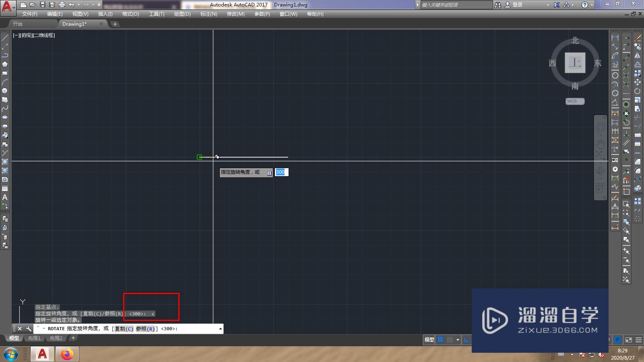Switch to the 布局1 layout tab
This screenshot has width=644, height=362.
[34, 338]
